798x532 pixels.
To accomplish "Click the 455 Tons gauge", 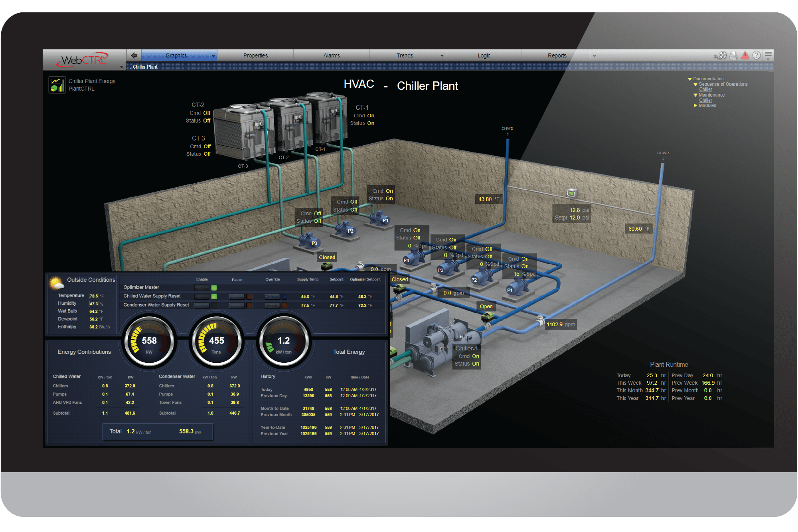I will (x=216, y=341).
